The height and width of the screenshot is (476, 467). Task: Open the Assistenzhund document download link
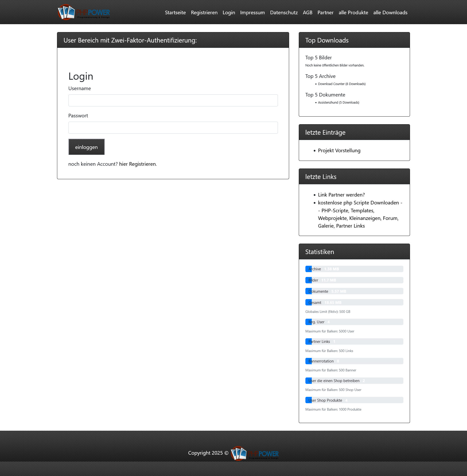[338, 102]
